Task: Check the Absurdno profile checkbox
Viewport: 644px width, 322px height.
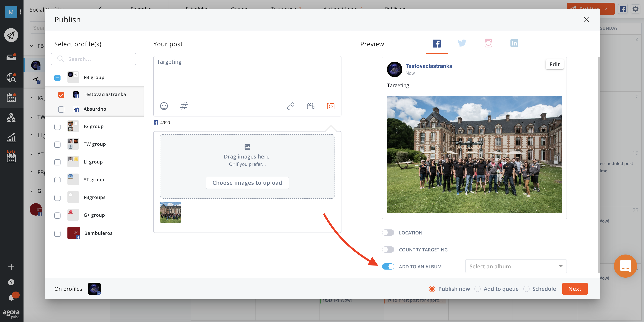Action: [x=61, y=109]
